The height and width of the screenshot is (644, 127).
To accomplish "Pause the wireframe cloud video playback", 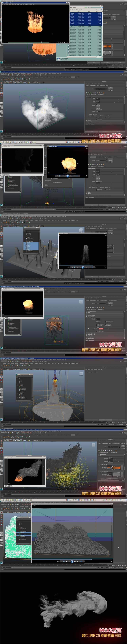I will point(72,561).
